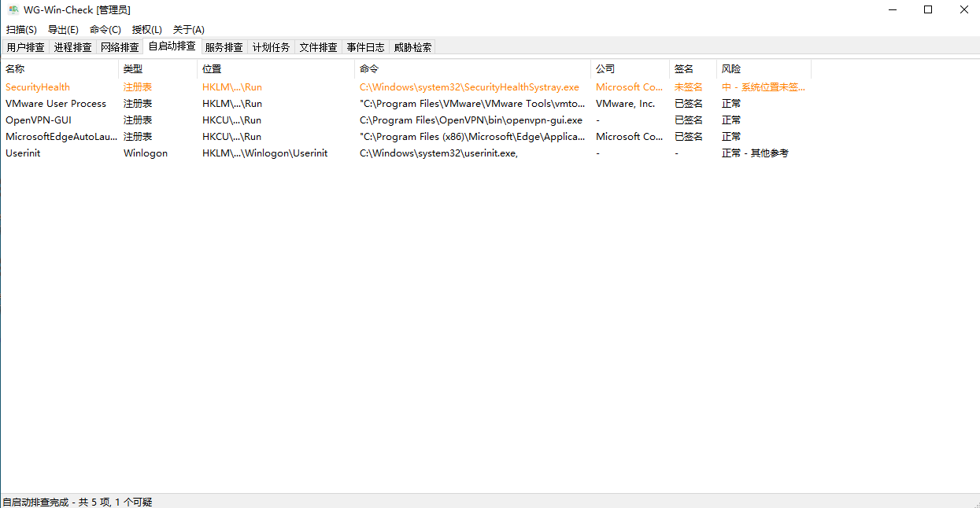Open the 授权(L) menu
Image resolution: width=980 pixels, height=508 pixels.
click(x=147, y=30)
